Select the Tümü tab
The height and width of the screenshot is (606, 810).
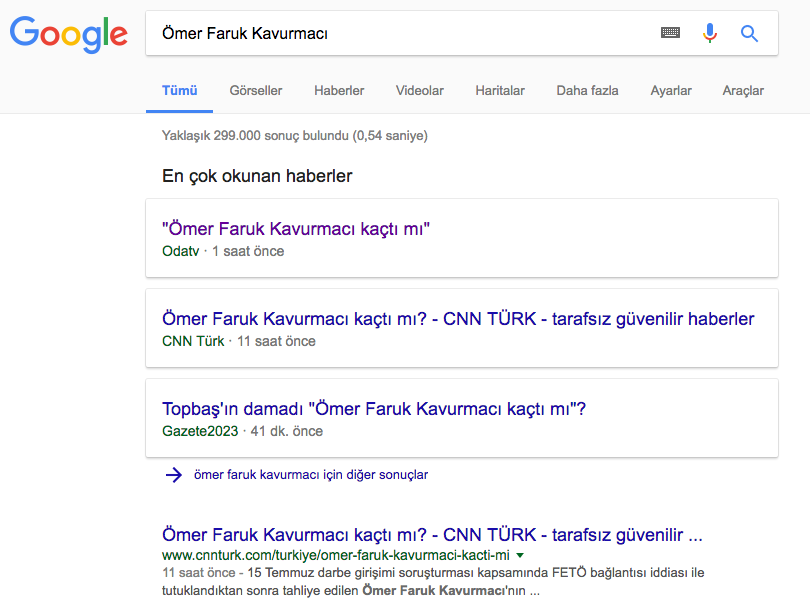pyautogui.click(x=180, y=91)
